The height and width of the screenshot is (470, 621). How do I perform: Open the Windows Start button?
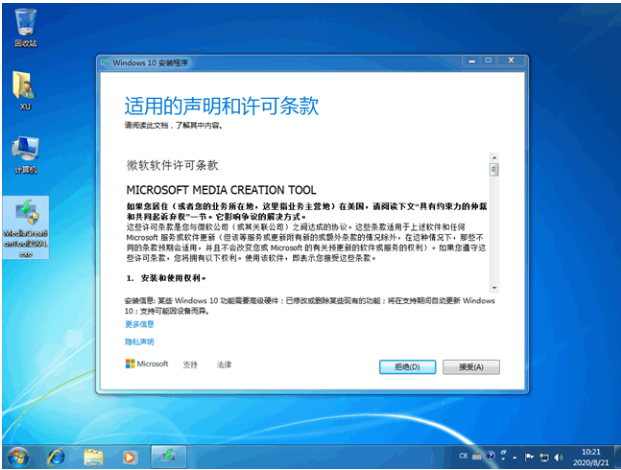tap(18, 456)
